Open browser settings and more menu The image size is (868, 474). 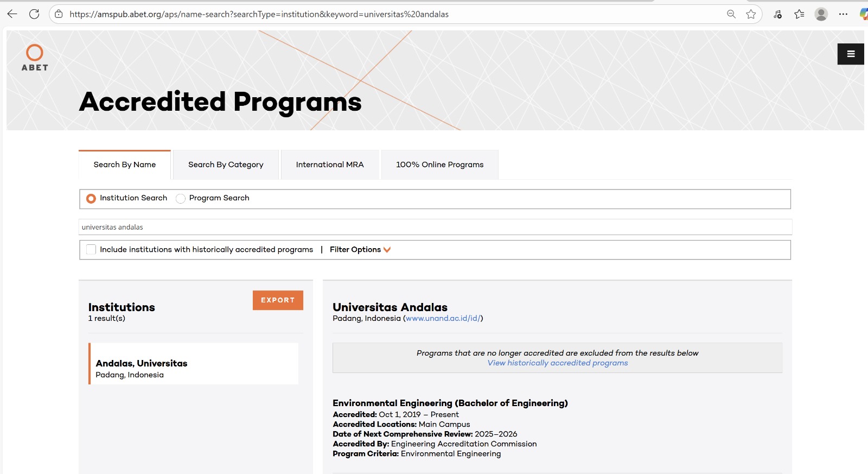(843, 14)
